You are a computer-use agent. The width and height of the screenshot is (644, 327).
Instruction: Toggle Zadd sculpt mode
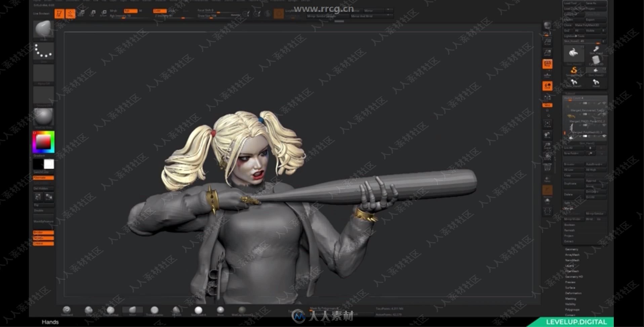pyautogui.click(x=160, y=11)
